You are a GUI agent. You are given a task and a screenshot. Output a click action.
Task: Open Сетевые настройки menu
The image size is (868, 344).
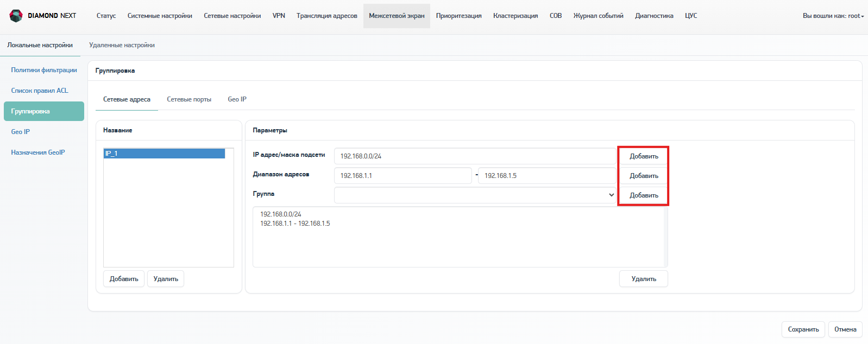[232, 16]
